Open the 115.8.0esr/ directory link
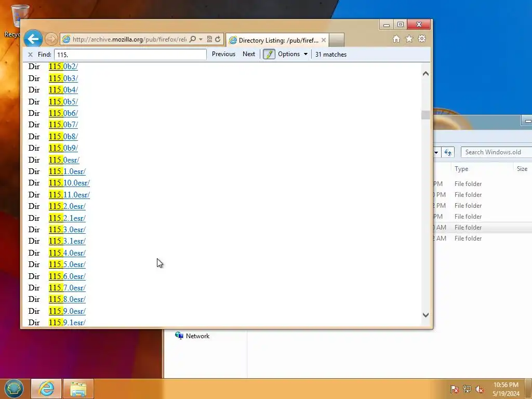The height and width of the screenshot is (399, 532). coord(67,299)
